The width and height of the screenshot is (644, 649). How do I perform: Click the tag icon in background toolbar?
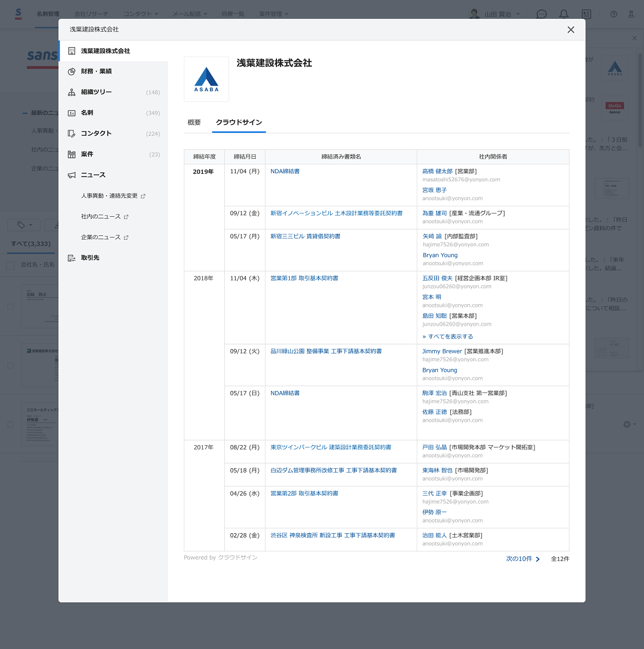(21, 225)
